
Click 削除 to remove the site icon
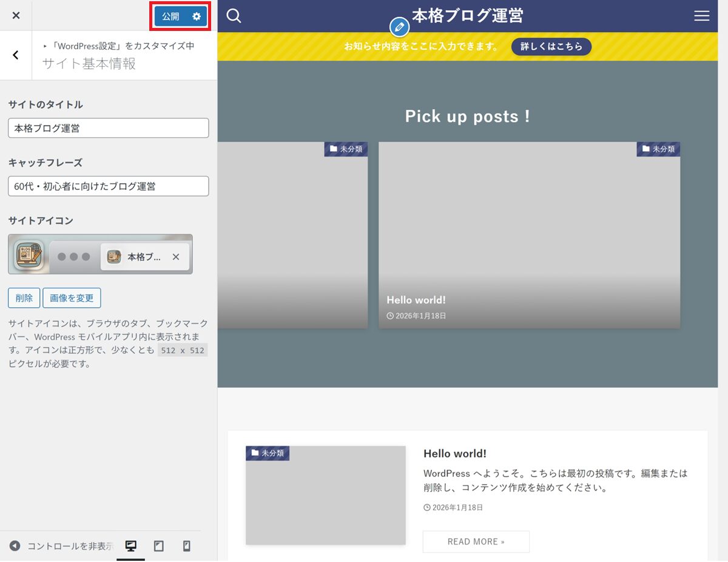(x=24, y=298)
